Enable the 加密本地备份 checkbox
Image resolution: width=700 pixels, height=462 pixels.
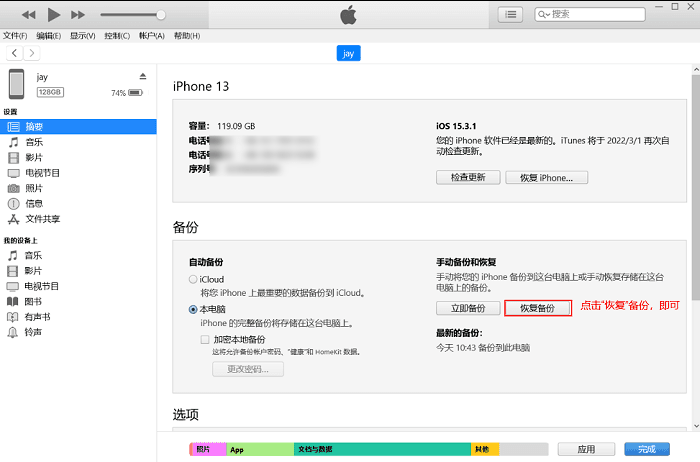(205, 340)
